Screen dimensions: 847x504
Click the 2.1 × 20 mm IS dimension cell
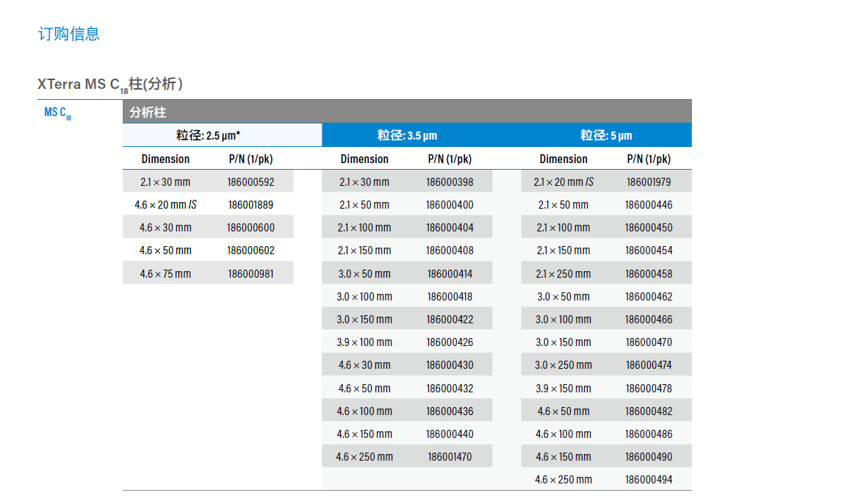coord(563,182)
